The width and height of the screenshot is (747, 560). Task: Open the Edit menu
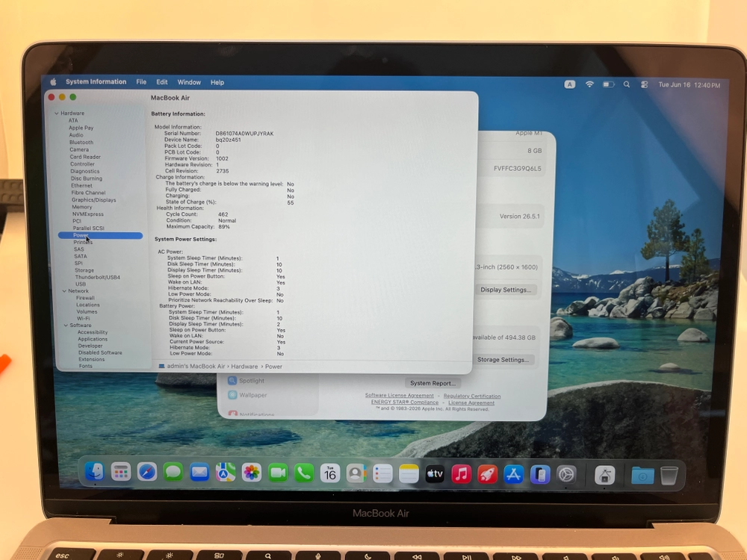(x=162, y=82)
